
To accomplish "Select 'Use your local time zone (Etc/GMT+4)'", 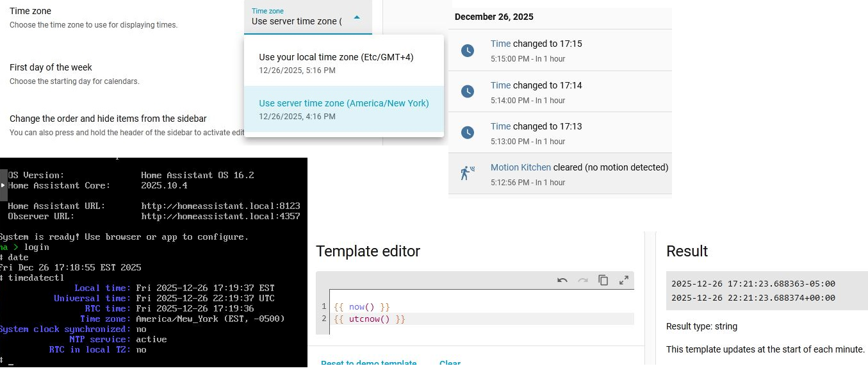I will tap(344, 63).
